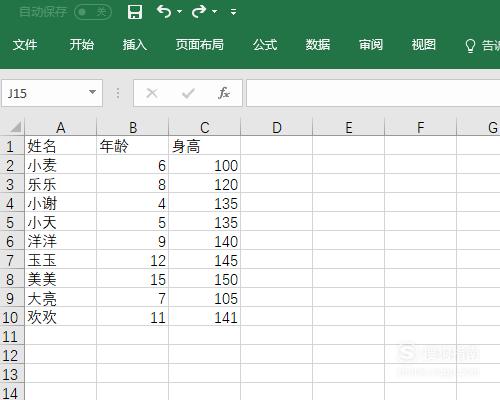Open the Undo history dropdown arrow
Screen dimensions: 500x400
pyautogui.click(x=180, y=12)
